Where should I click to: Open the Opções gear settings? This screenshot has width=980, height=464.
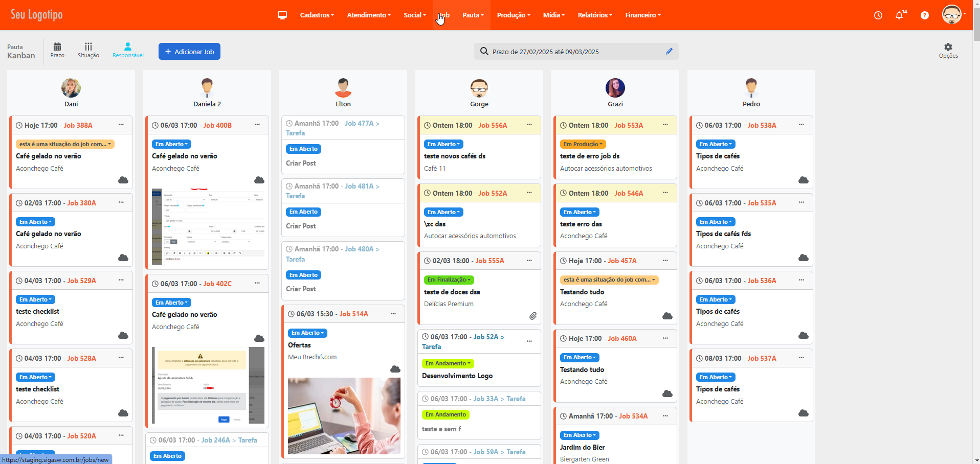(x=948, y=51)
